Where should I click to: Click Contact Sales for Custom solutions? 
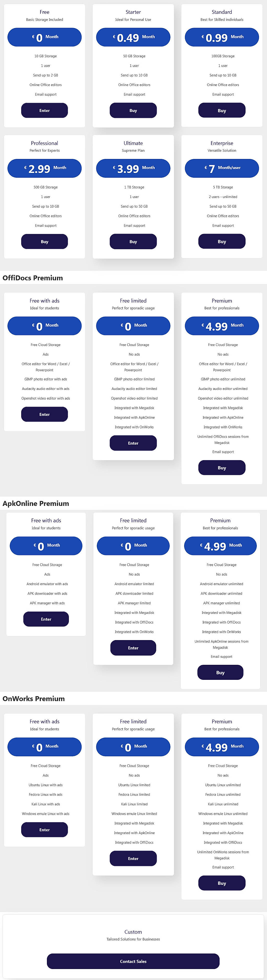[x=133, y=961]
